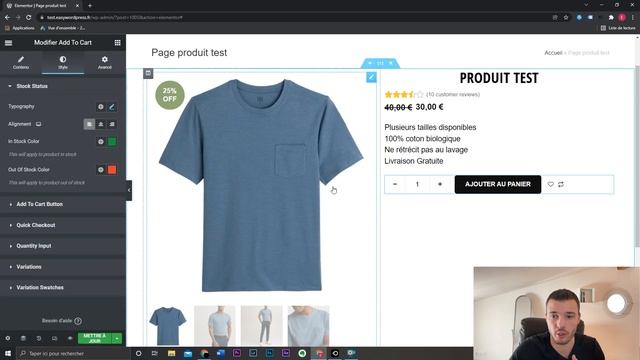Click the compare arrows icon

pos(561,184)
